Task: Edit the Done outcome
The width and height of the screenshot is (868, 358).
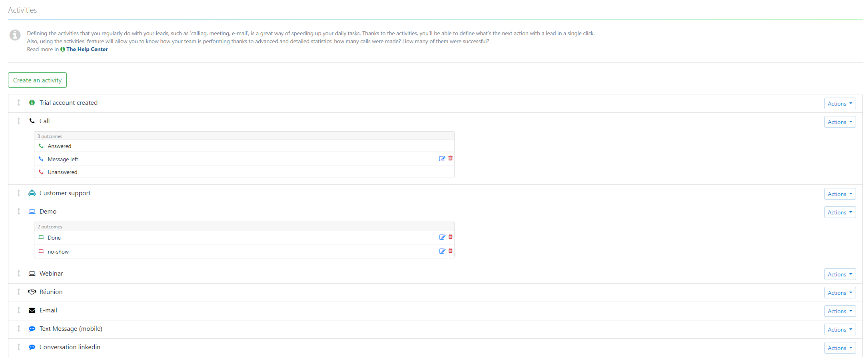Action: (442, 237)
